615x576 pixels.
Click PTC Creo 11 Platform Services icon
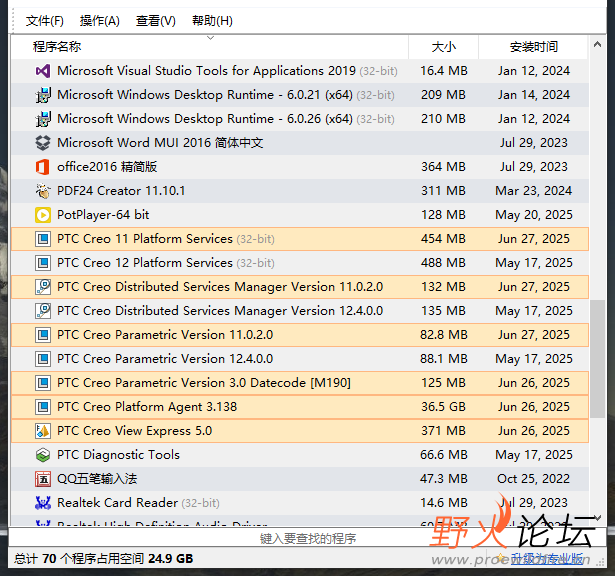[43, 239]
